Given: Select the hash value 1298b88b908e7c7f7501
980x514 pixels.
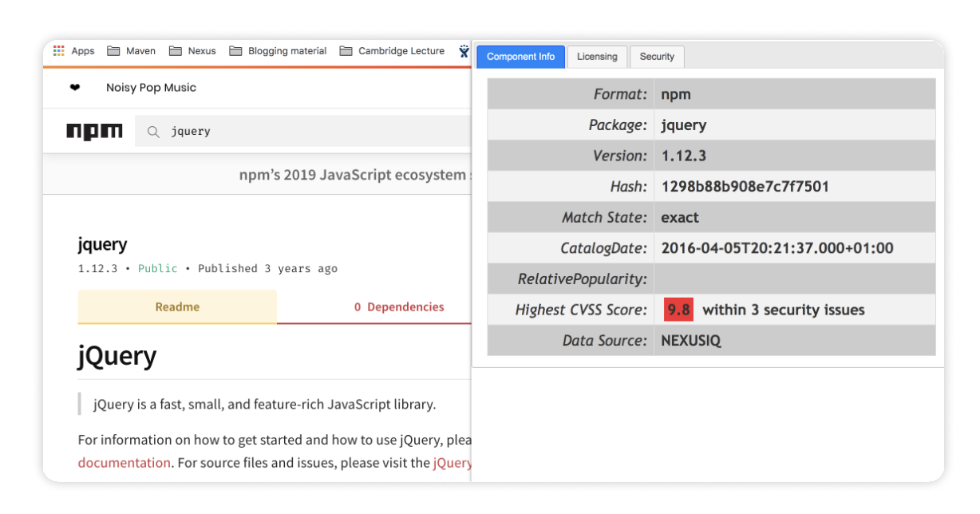Looking at the screenshot, I should [x=745, y=187].
